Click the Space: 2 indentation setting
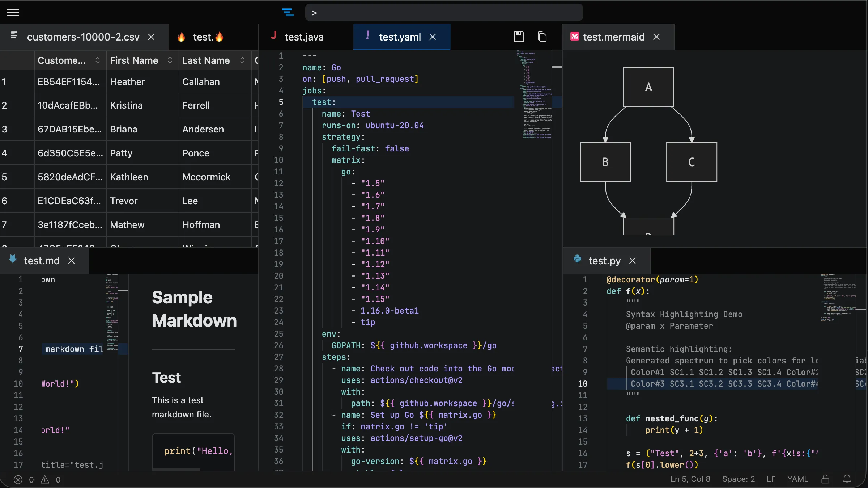 click(x=738, y=479)
